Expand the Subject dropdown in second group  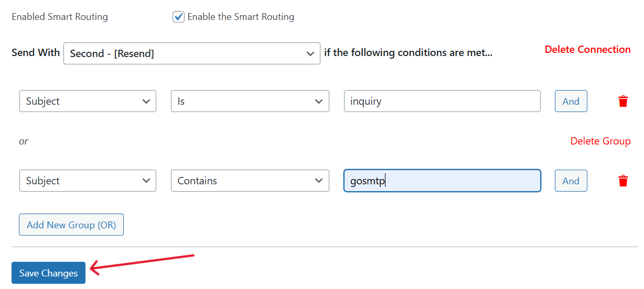click(88, 181)
